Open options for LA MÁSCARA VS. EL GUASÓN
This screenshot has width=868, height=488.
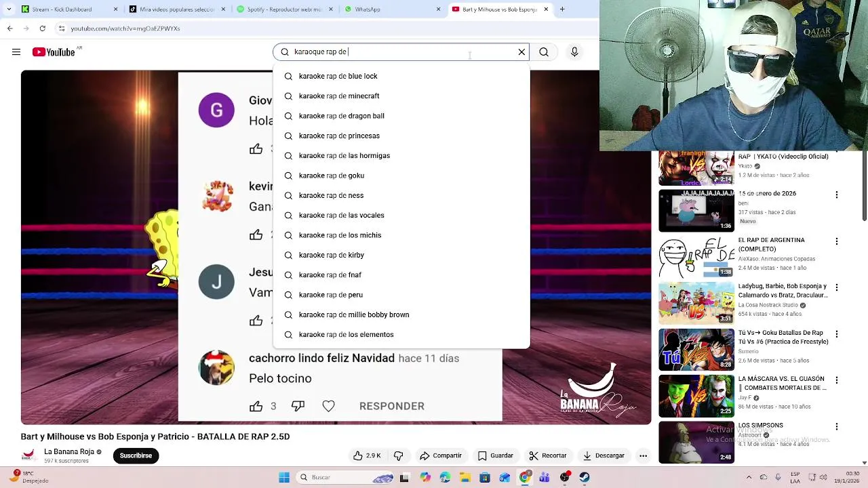836,380
